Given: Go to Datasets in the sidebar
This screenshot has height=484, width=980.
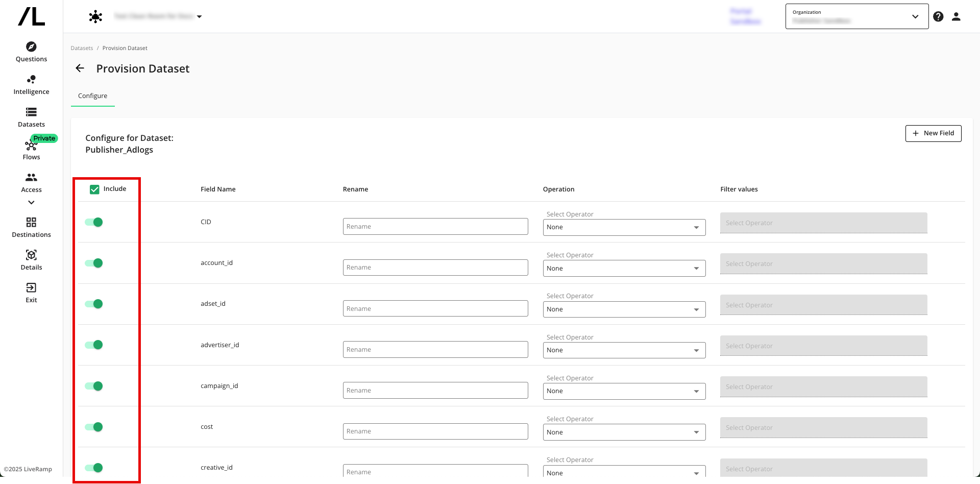Looking at the screenshot, I should click(x=31, y=117).
